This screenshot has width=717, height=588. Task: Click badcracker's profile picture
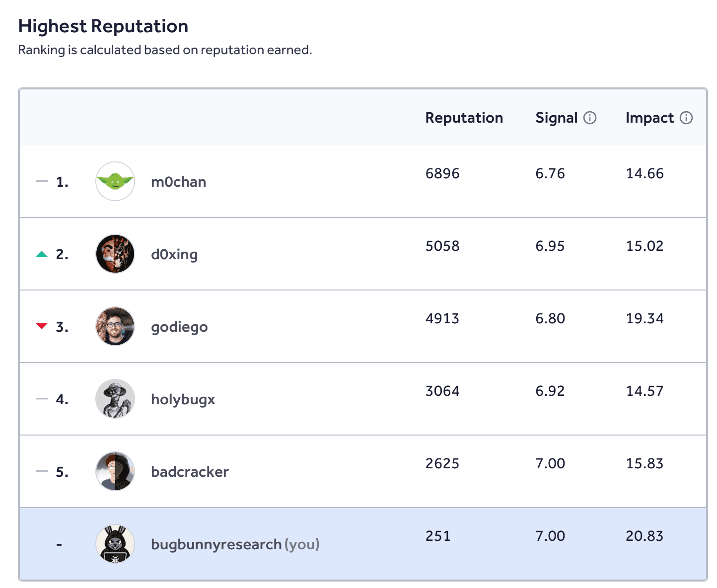[115, 471]
